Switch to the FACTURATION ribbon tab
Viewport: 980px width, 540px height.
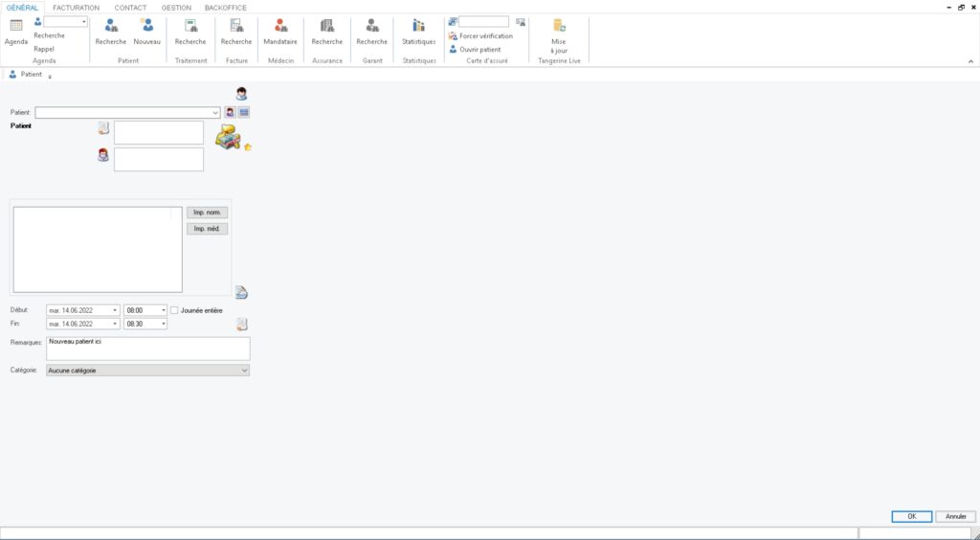(x=76, y=8)
